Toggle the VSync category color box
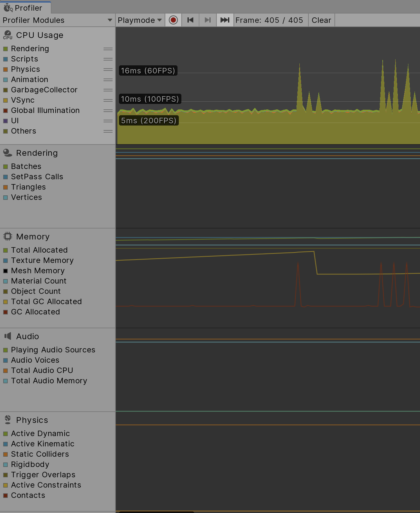The width and height of the screenshot is (420, 513). 5,100
